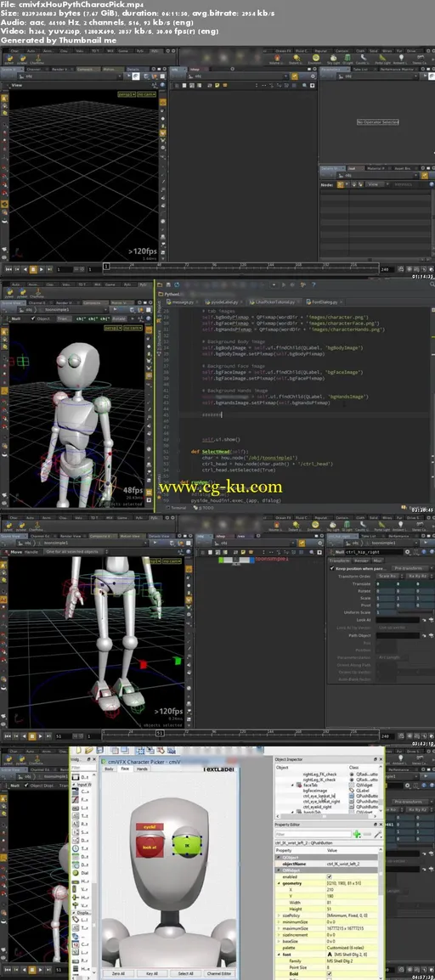
Task: Click Key All button
Action: click(x=151, y=973)
